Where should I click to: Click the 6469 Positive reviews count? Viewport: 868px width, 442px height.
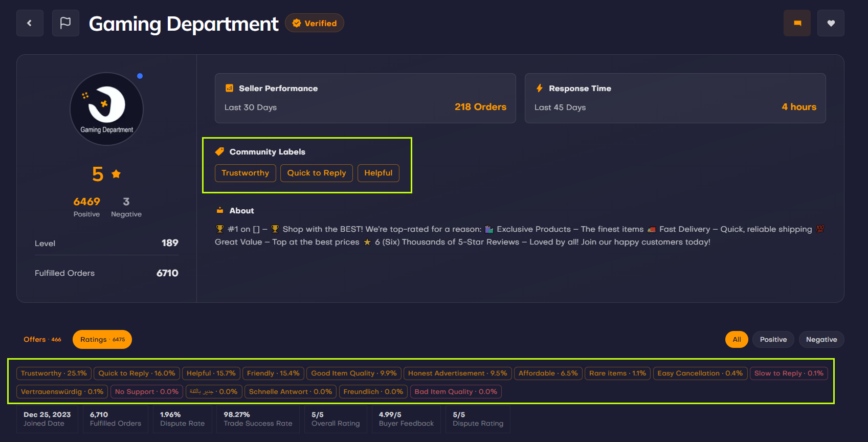pos(86,202)
